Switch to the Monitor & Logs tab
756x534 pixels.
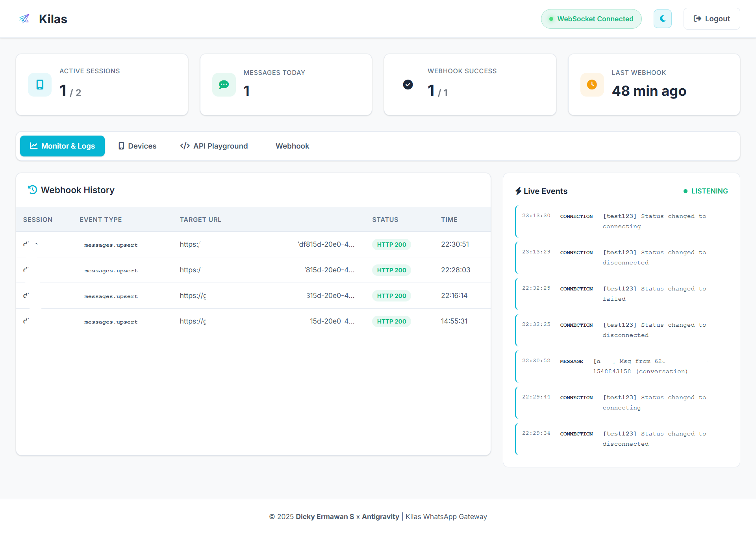(62, 146)
